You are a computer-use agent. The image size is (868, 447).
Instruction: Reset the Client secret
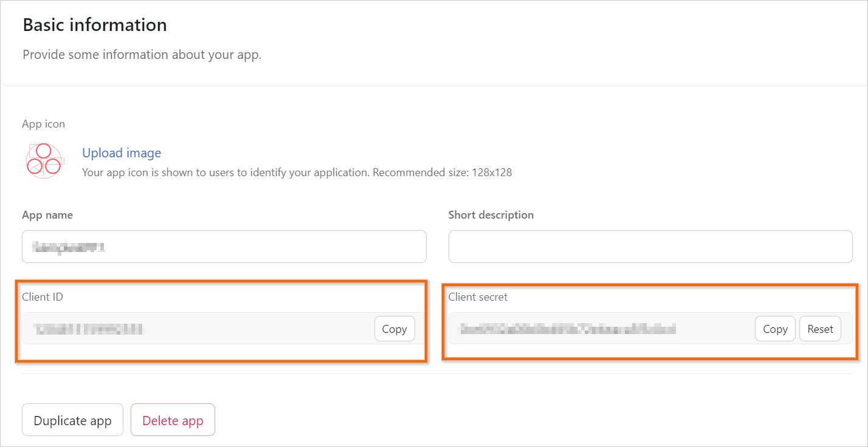[x=820, y=329]
